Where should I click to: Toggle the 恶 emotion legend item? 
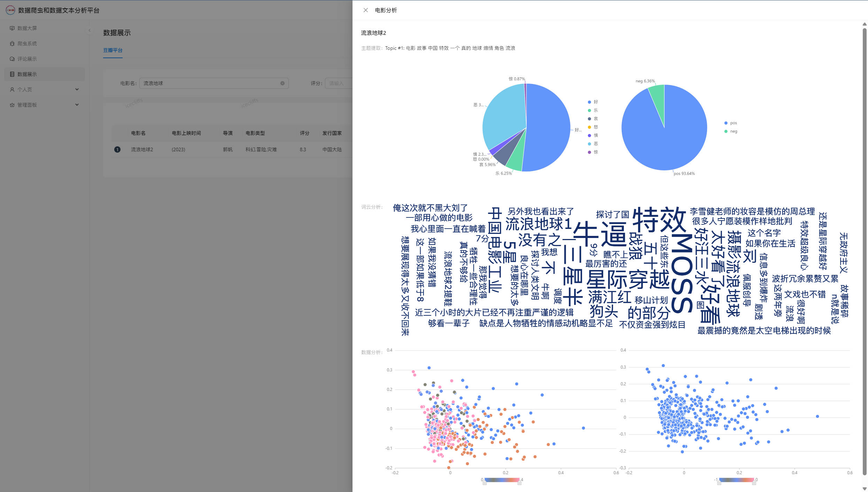click(x=592, y=144)
